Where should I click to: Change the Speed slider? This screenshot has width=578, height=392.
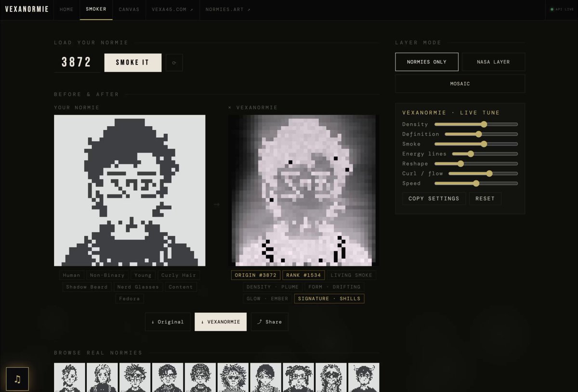click(x=476, y=183)
